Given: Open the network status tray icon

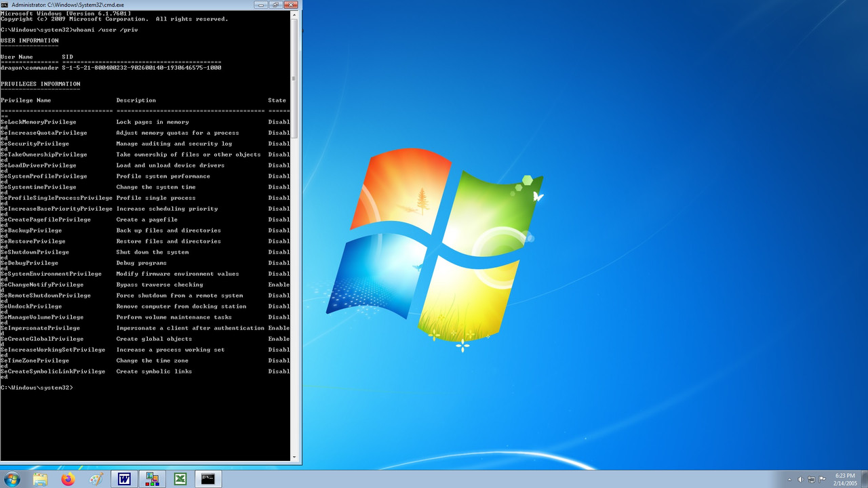Looking at the screenshot, I should pyautogui.click(x=812, y=479).
